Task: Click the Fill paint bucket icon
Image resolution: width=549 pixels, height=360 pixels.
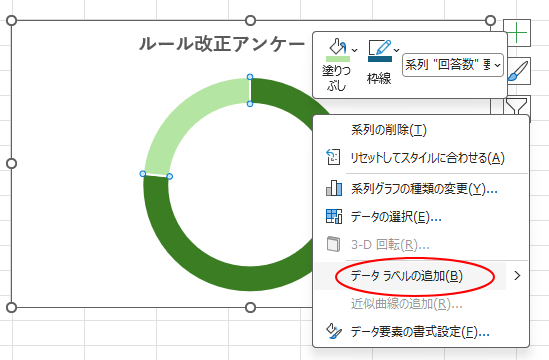Action: coord(338,47)
